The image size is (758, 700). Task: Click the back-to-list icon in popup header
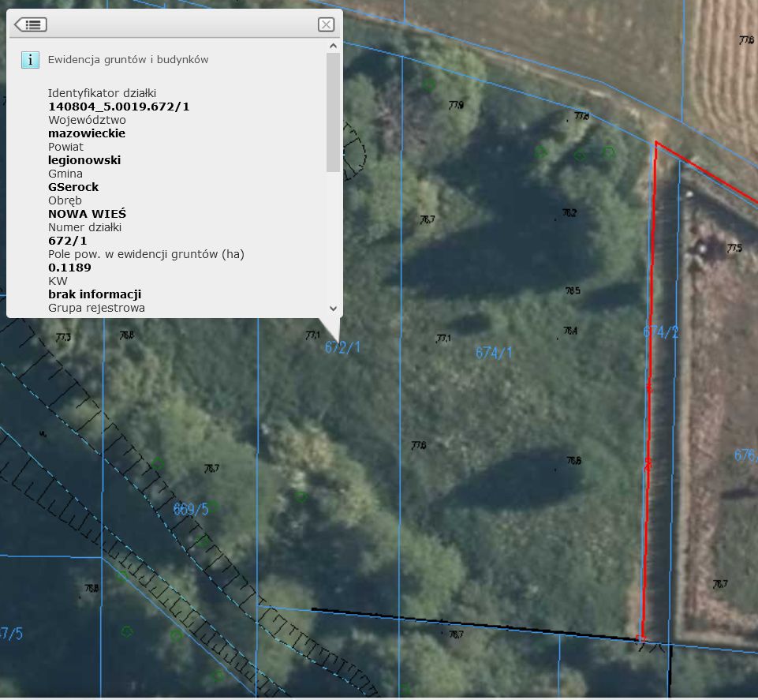click(31, 24)
